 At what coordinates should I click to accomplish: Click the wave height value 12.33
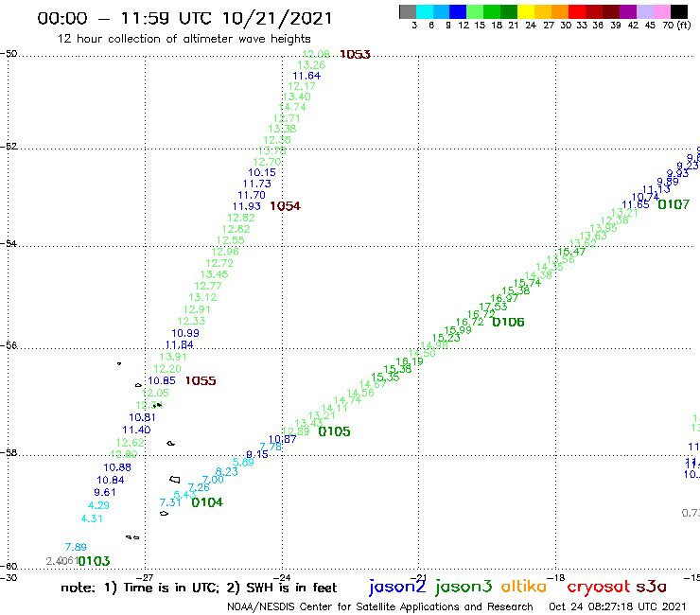191,321
